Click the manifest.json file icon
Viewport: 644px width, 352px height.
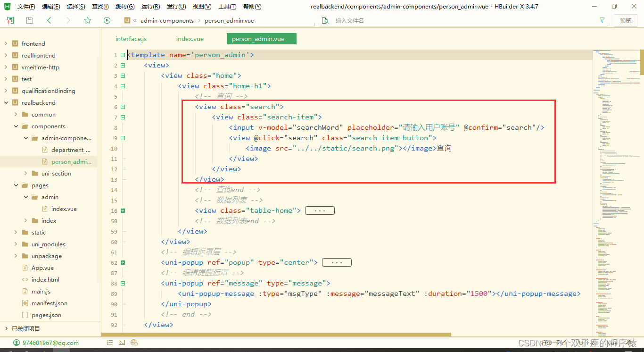click(x=25, y=303)
